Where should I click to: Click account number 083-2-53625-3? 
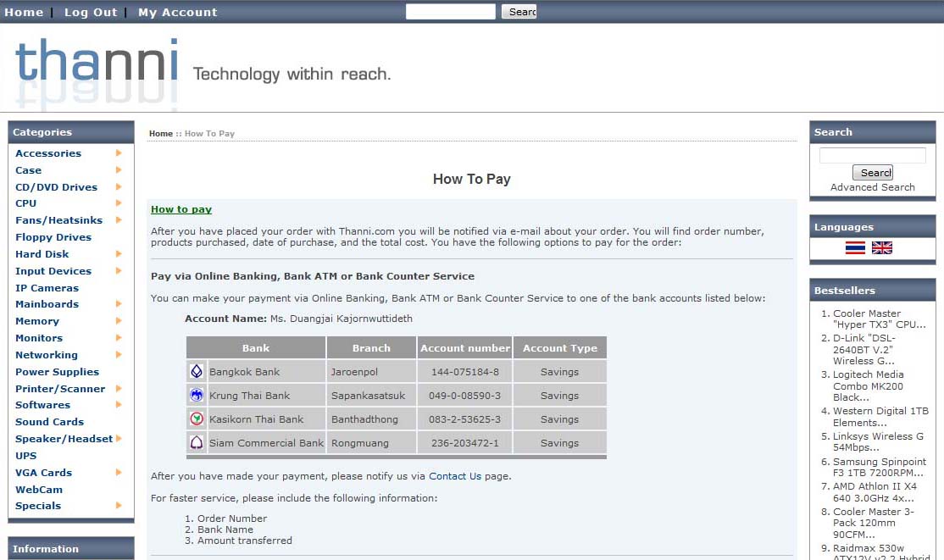464,419
